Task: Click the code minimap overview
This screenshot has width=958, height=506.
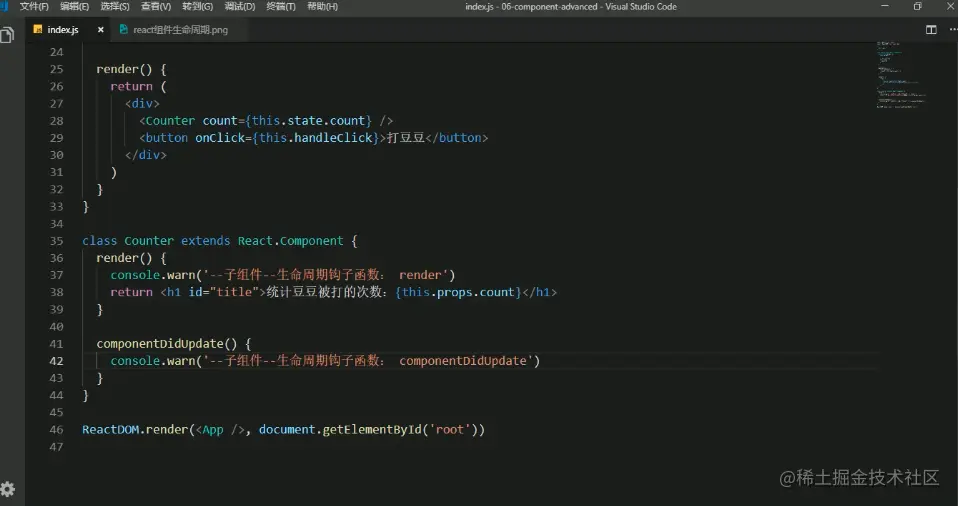Action: click(901, 75)
